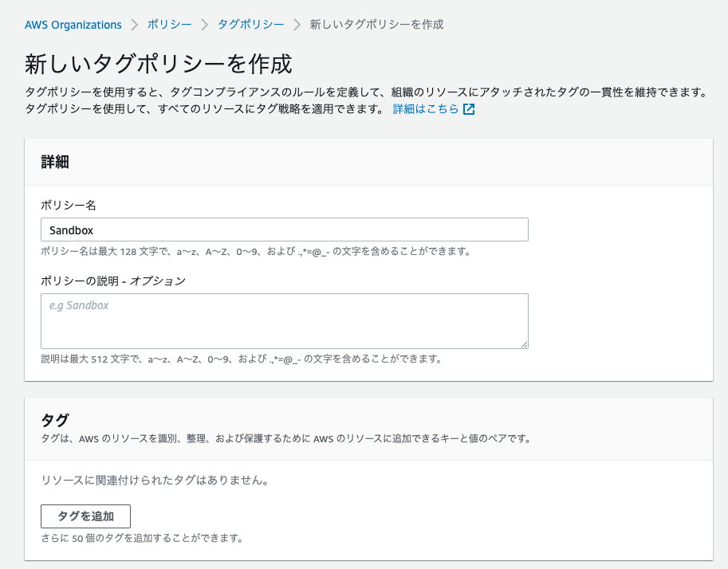Screen dimensions: 728x569
Task: Navigate to タグポリシー breadcrumb link
Action: 250,25
